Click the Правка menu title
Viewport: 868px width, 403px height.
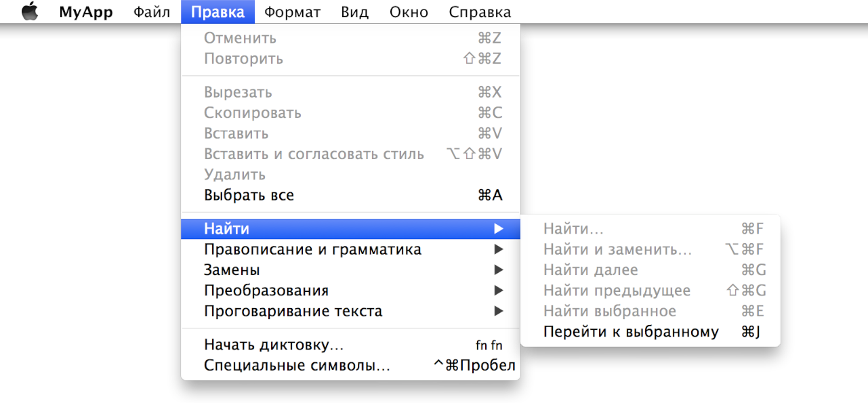[x=218, y=11]
